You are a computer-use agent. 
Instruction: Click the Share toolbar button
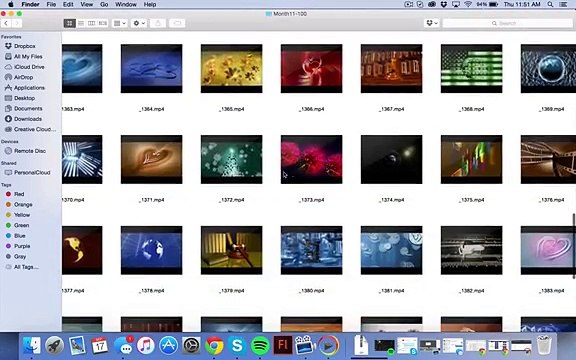[158, 23]
